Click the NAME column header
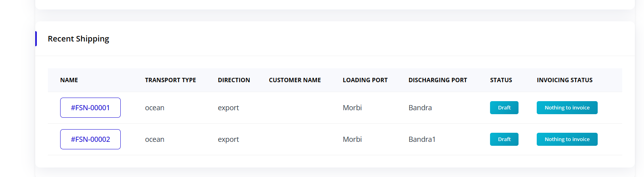 coord(69,80)
